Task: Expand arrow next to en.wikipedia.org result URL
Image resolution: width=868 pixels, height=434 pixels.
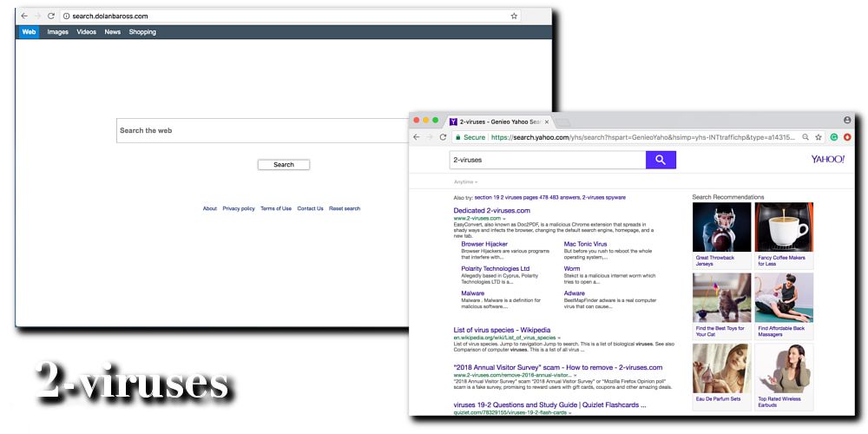Action: (559, 338)
